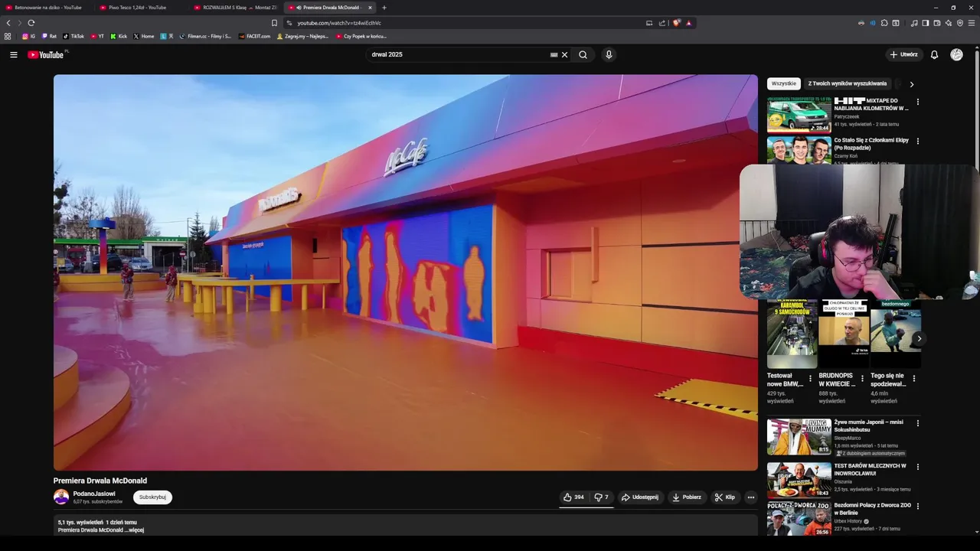Click the share page icon in address bar
The width and height of the screenshot is (980, 551).
pos(662,23)
